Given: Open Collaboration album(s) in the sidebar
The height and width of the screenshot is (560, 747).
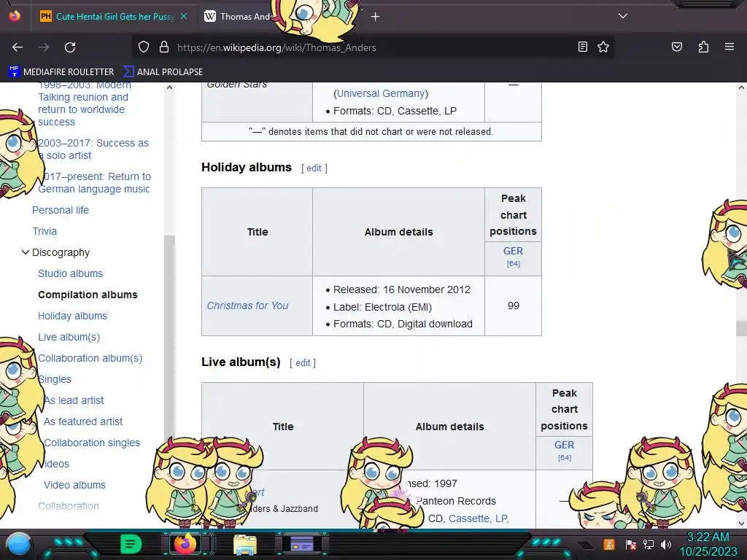Looking at the screenshot, I should click(90, 358).
